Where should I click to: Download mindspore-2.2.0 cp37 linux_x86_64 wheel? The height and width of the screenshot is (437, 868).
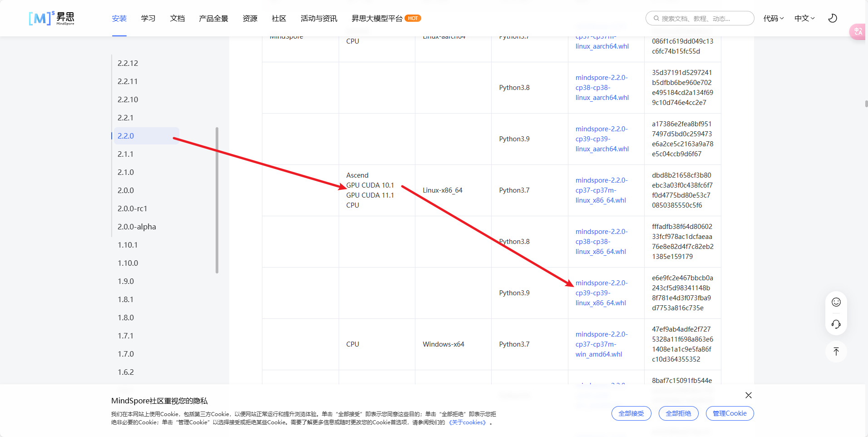[602, 190]
